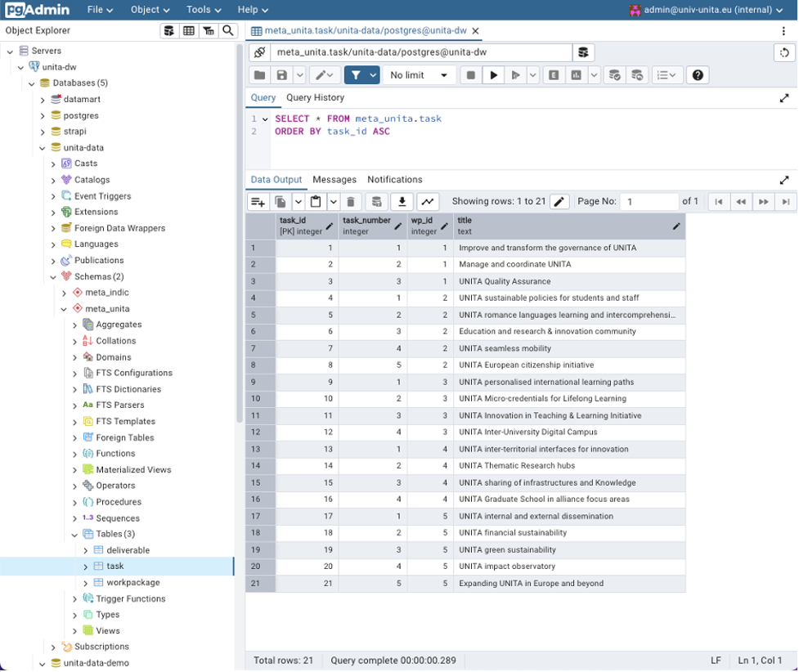Open help with the question mark icon
This screenshot has width=799, height=672.
click(x=698, y=75)
